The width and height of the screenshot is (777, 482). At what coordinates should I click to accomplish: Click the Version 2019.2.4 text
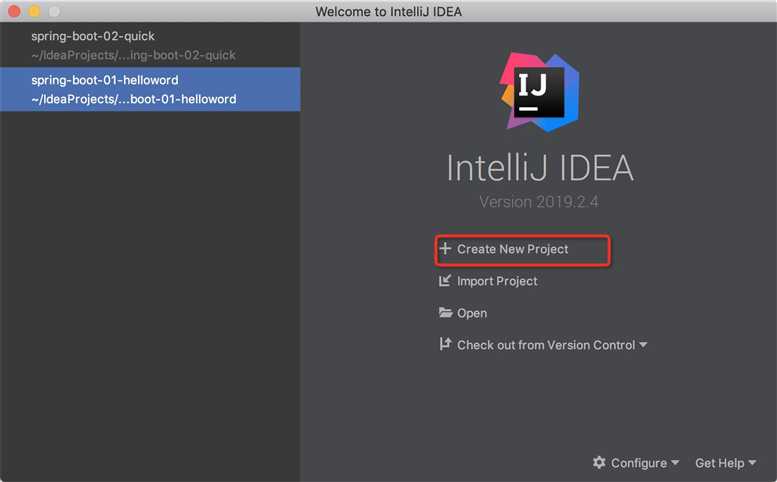pyautogui.click(x=539, y=202)
